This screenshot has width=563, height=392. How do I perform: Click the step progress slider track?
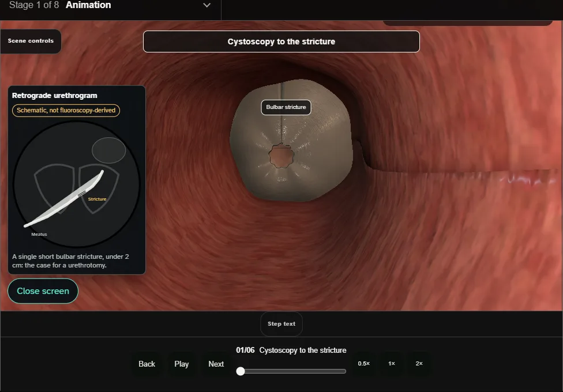click(x=291, y=371)
